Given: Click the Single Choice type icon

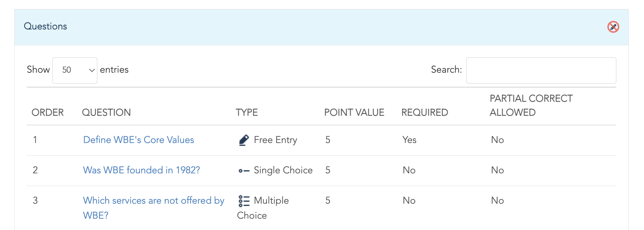Looking at the screenshot, I should [244, 171].
